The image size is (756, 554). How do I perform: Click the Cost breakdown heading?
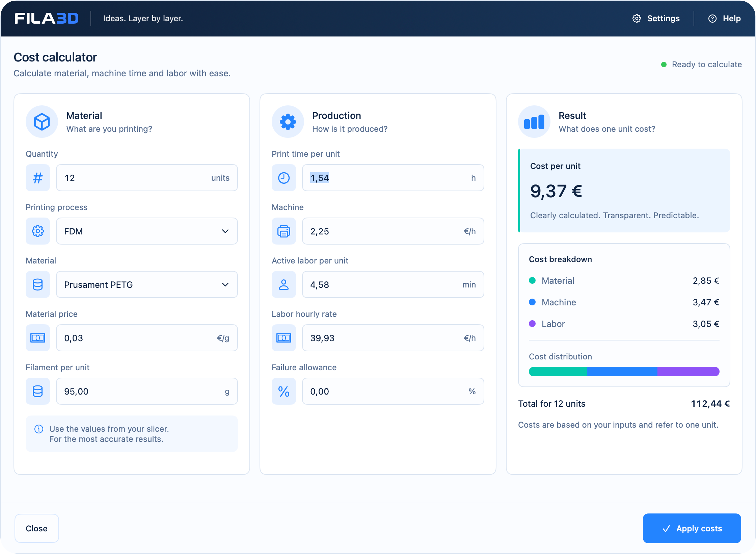tap(560, 259)
